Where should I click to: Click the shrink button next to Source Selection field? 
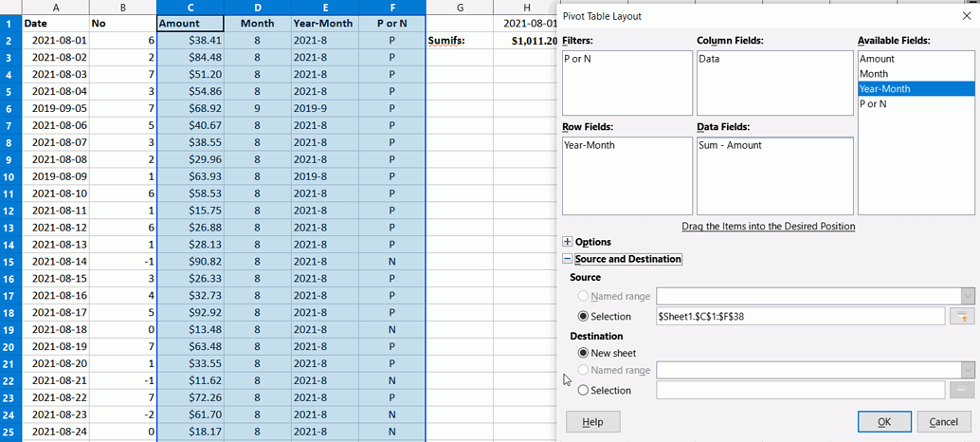tap(962, 317)
